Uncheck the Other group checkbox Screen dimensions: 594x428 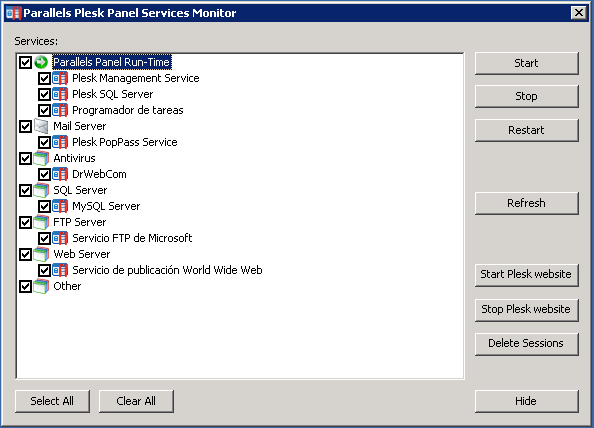pyautogui.click(x=25, y=286)
